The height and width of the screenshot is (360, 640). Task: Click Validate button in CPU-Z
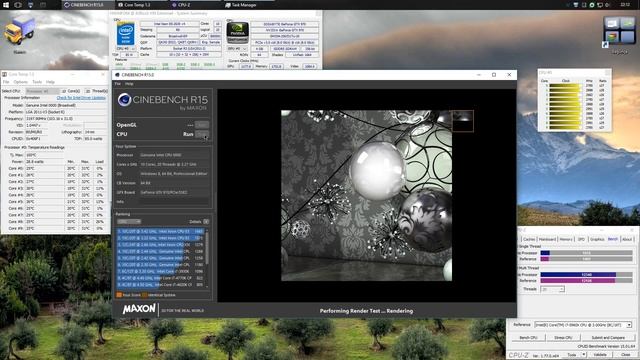[600, 355]
